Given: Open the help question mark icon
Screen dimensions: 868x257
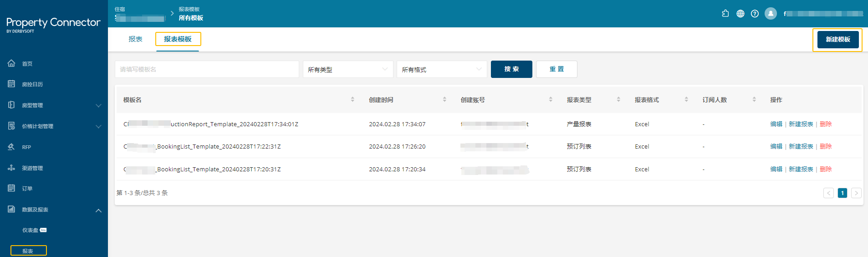Looking at the screenshot, I should click(x=755, y=14).
